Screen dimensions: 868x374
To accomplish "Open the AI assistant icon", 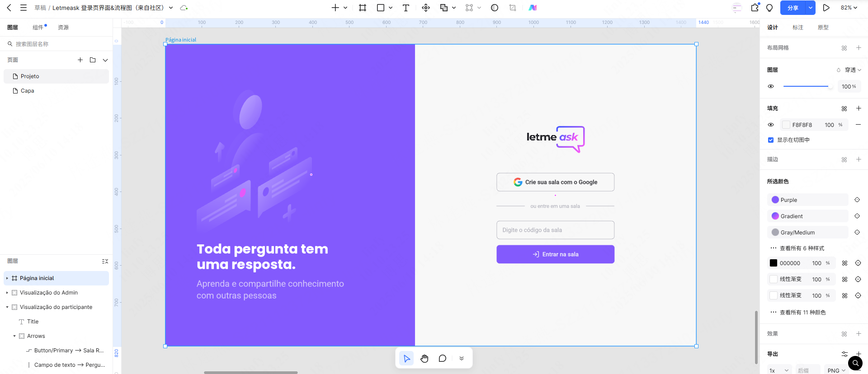I will (x=533, y=8).
